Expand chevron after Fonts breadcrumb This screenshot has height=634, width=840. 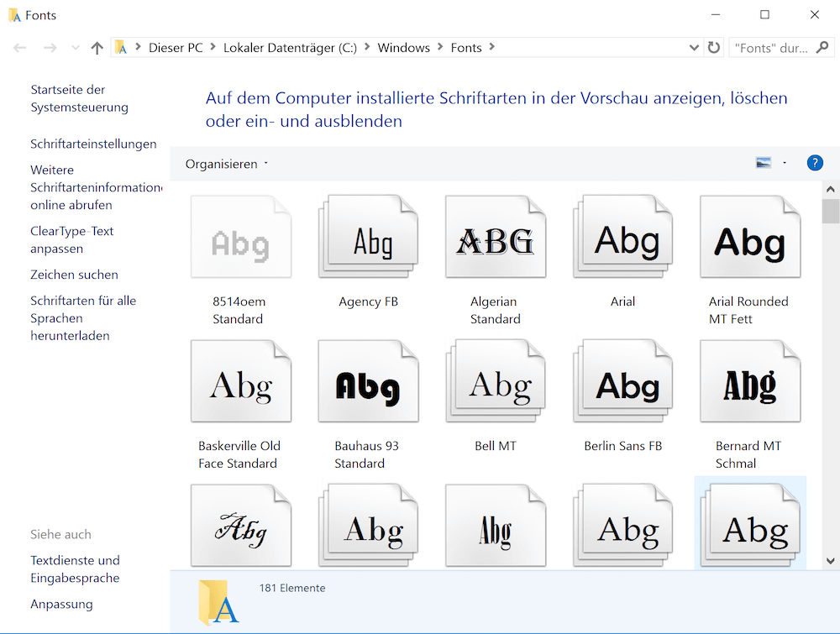(x=491, y=47)
